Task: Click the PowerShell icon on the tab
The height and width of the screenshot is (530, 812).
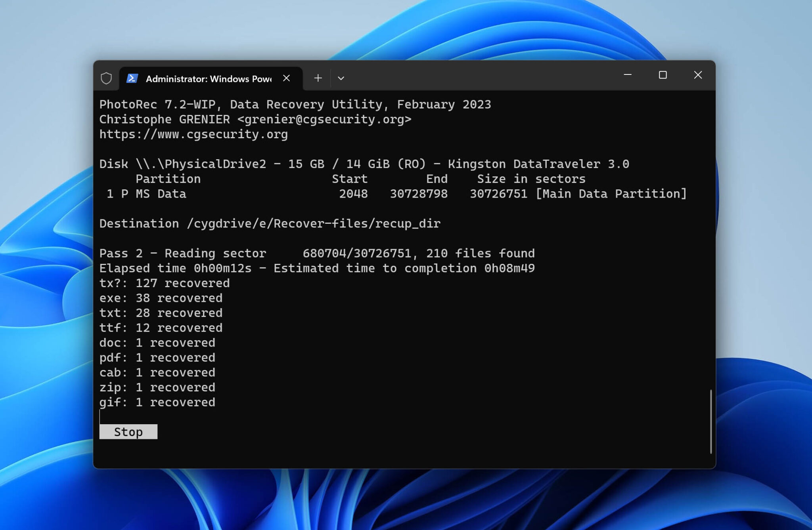Action: pyautogui.click(x=133, y=79)
